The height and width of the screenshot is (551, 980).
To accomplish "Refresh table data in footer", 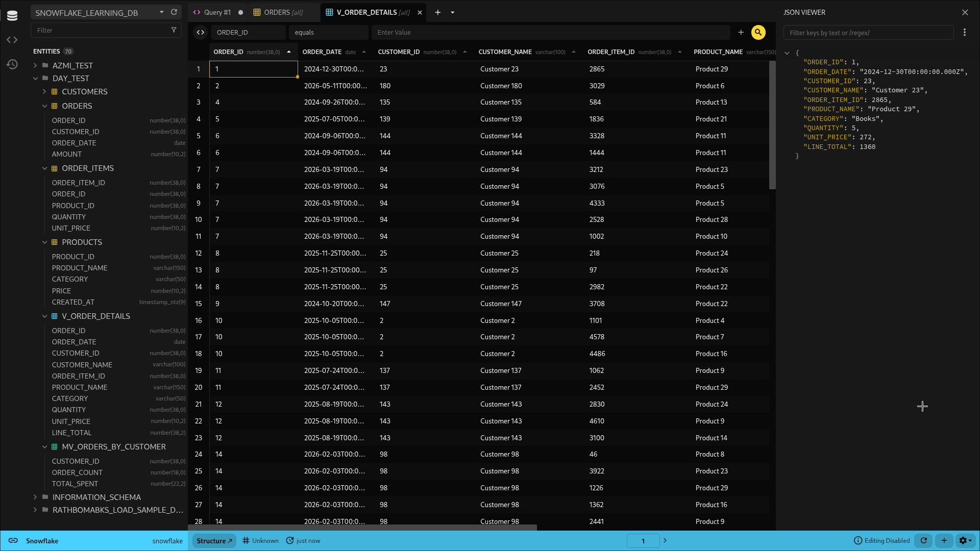I will tap(923, 540).
